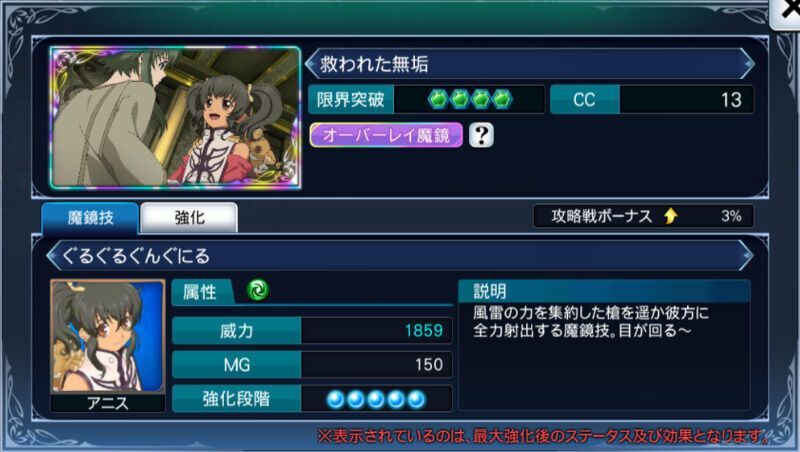Select the 魔鏡技 tab
Viewport: 800px width, 452px height.
(90, 218)
